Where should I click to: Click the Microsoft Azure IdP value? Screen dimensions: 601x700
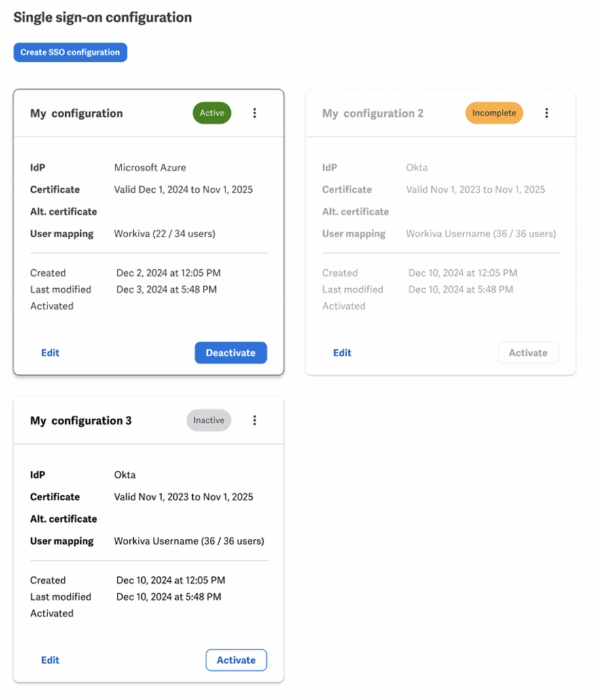point(150,167)
